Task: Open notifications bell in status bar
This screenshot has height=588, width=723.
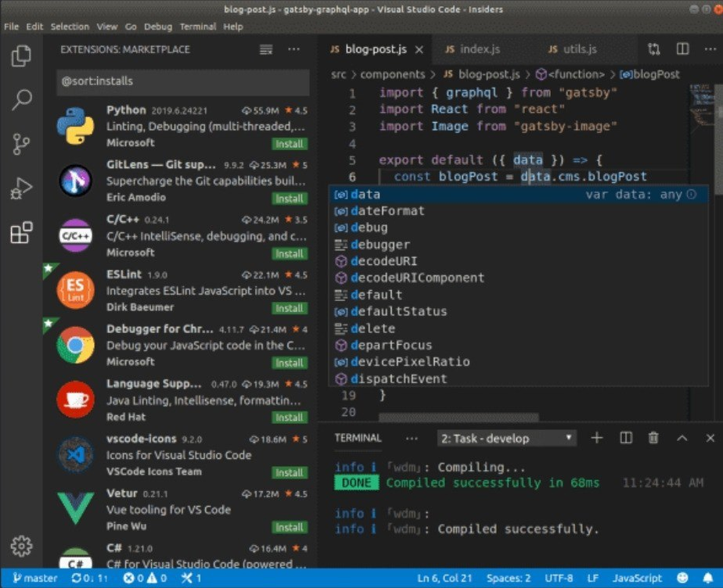Action: 707,578
